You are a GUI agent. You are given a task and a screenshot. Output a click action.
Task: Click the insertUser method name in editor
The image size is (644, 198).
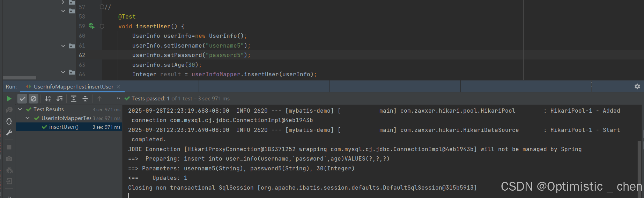point(153,26)
